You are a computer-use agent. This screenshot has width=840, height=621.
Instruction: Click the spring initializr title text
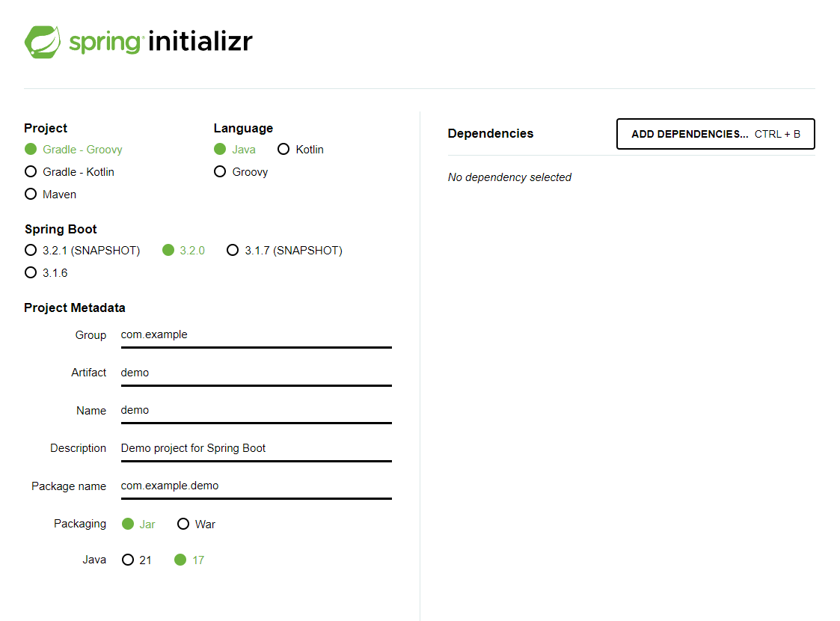(161, 42)
